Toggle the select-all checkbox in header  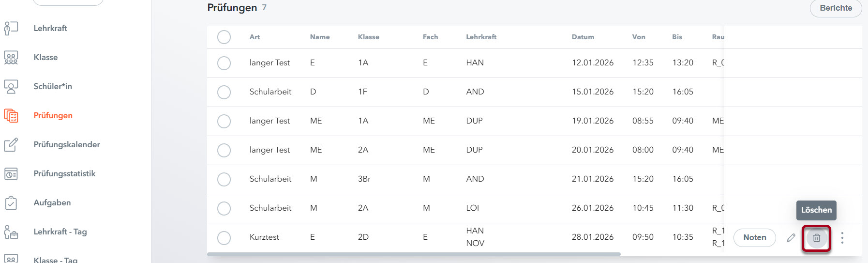click(224, 37)
